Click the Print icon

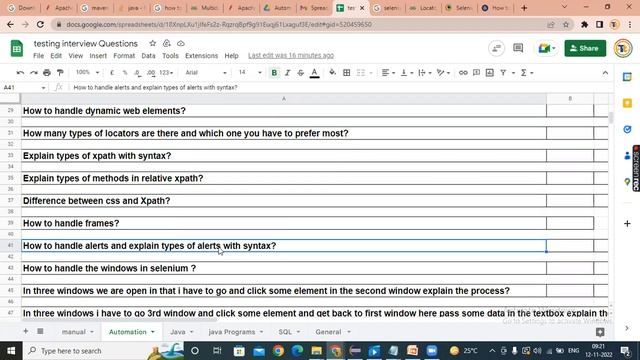(x=47, y=73)
